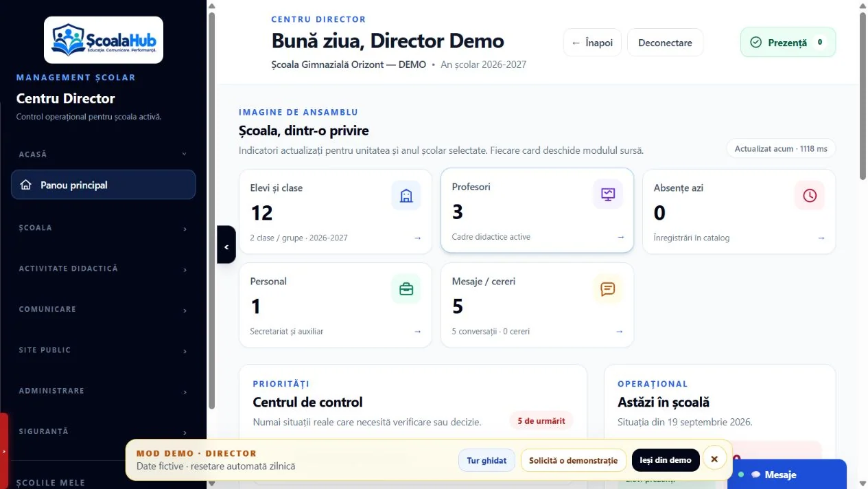Click the arrow on Absențe azi card
The image size is (868, 489).
click(821, 238)
